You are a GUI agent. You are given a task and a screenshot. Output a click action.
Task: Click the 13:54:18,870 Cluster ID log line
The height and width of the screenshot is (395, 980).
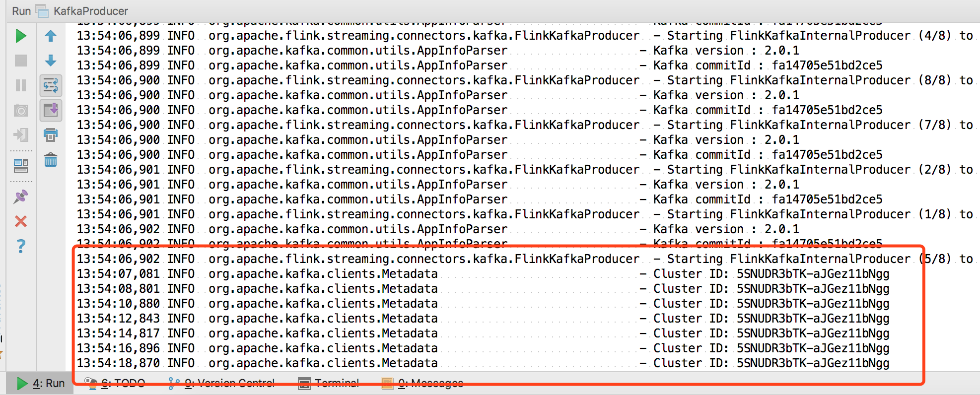pyautogui.click(x=483, y=363)
